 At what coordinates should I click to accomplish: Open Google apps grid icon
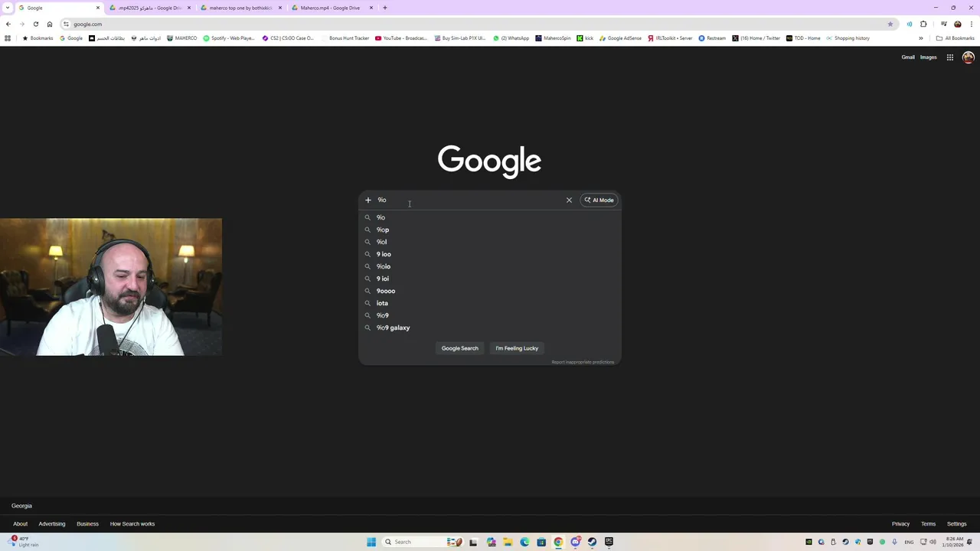click(x=949, y=57)
